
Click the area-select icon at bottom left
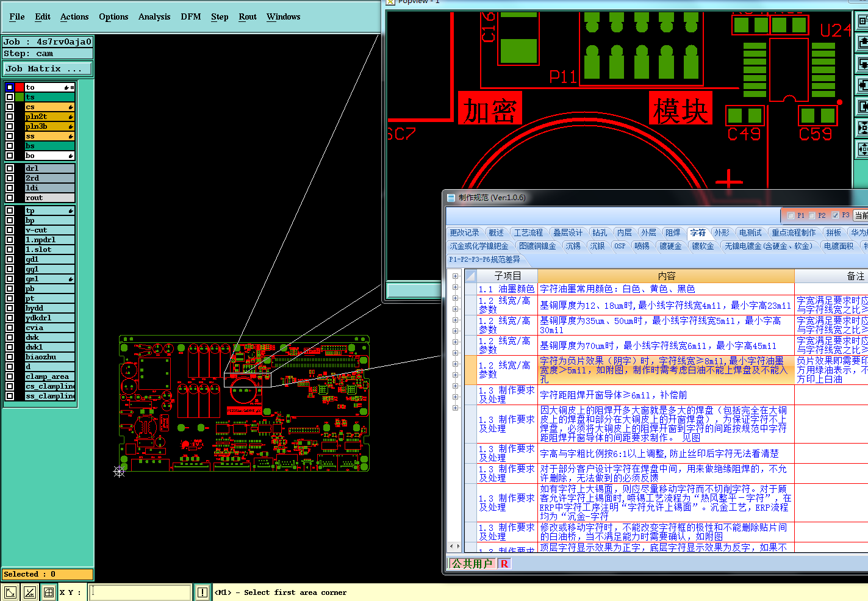tap(10, 592)
